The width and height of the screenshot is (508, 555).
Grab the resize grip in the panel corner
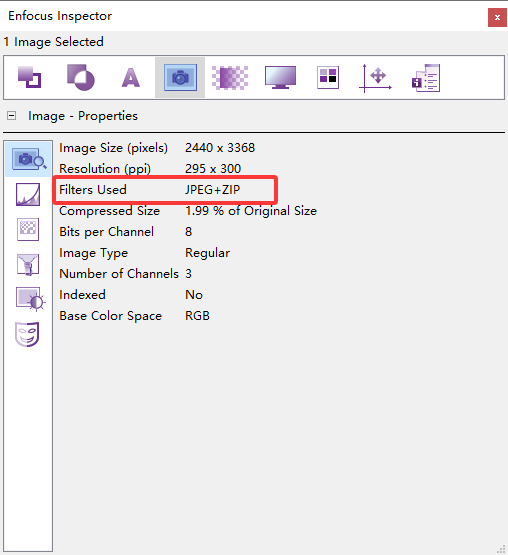coord(501,549)
